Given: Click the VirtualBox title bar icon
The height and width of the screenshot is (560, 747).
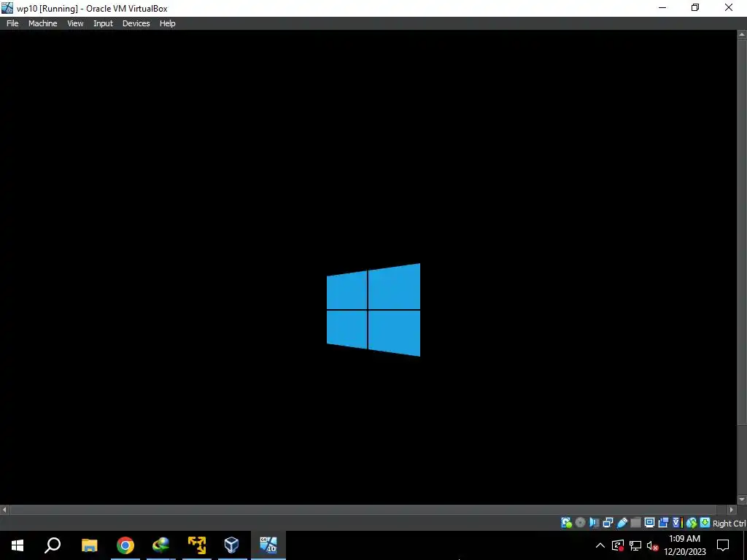Looking at the screenshot, I should coord(7,7).
